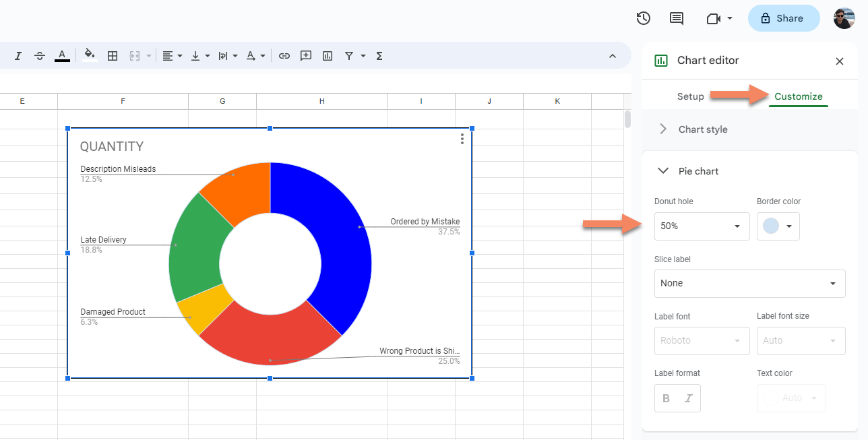This screenshot has width=868, height=440.
Task: Open the Fill color tool
Action: coord(90,56)
